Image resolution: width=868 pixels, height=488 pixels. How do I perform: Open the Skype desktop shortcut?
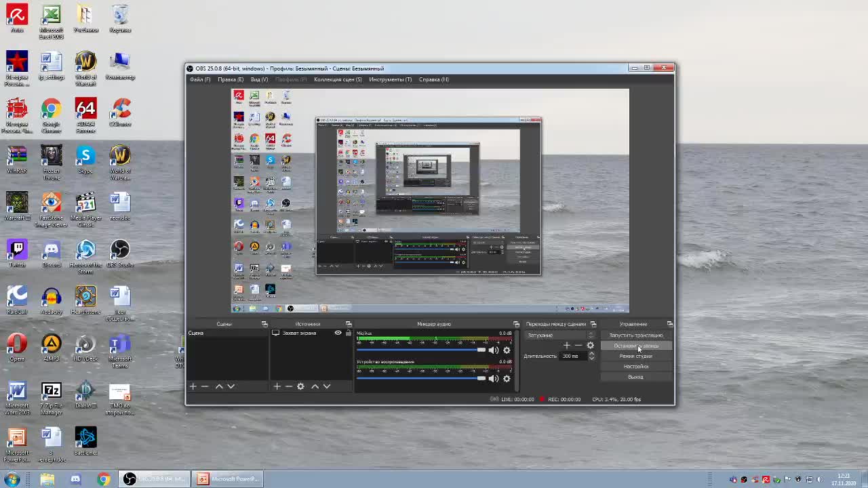click(85, 160)
